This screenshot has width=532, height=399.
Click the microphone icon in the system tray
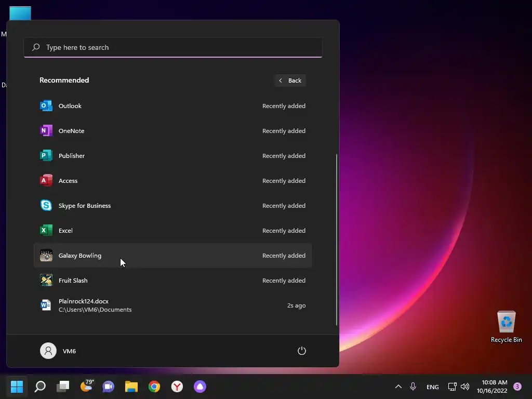(x=413, y=387)
